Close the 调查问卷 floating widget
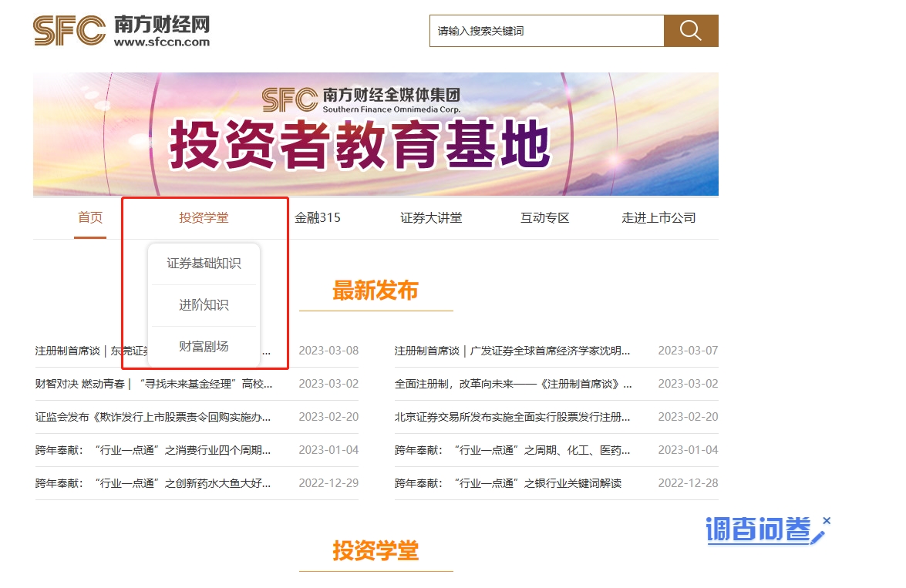The width and height of the screenshot is (906, 588). tap(827, 520)
